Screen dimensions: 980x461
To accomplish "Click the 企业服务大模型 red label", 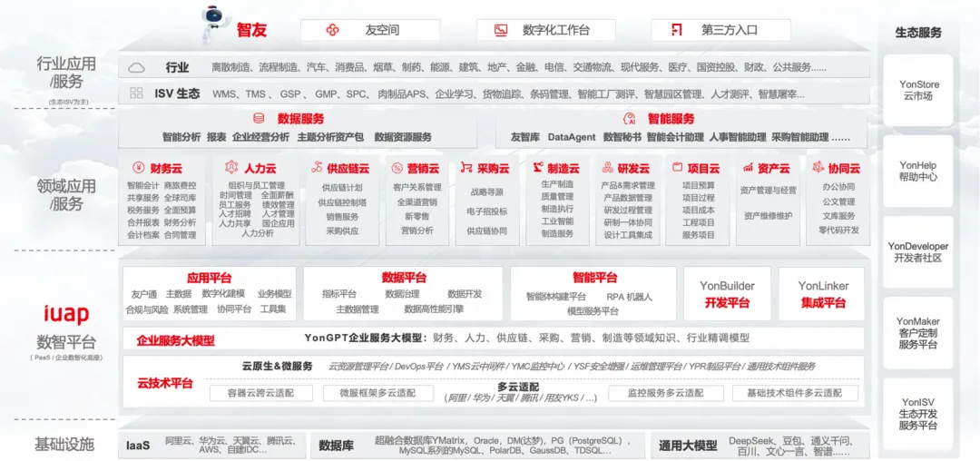I will point(176,341).
